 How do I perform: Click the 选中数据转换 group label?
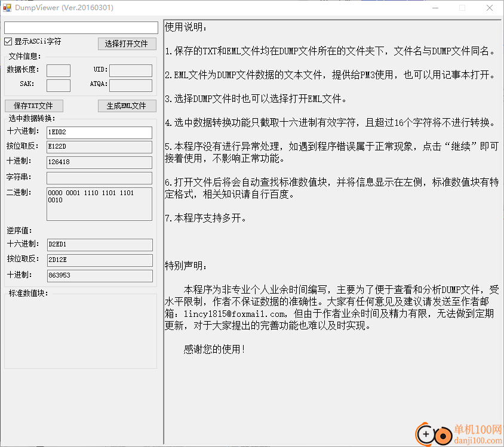[x=32, y=119]
